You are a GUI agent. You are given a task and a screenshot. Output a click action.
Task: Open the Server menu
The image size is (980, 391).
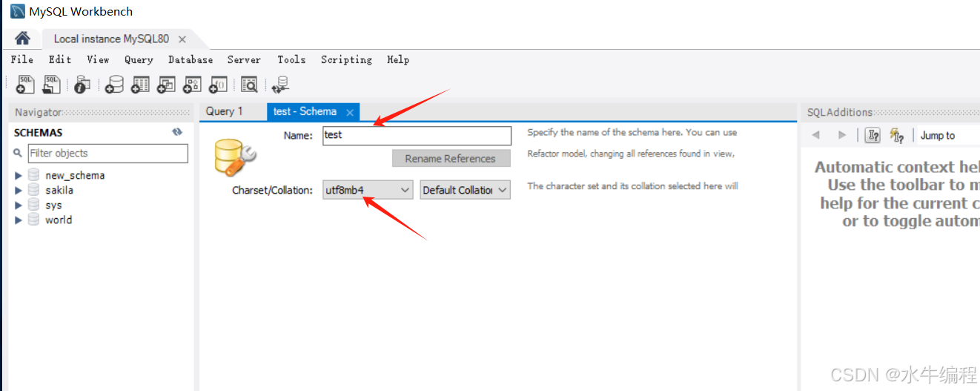tap(244, 59)
